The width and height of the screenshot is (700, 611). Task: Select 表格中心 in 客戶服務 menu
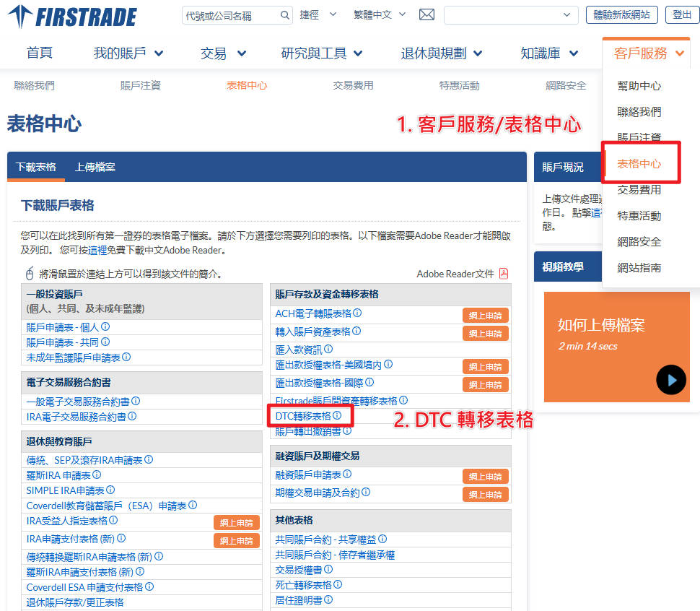pyautogui.click(x=639, y=164)
